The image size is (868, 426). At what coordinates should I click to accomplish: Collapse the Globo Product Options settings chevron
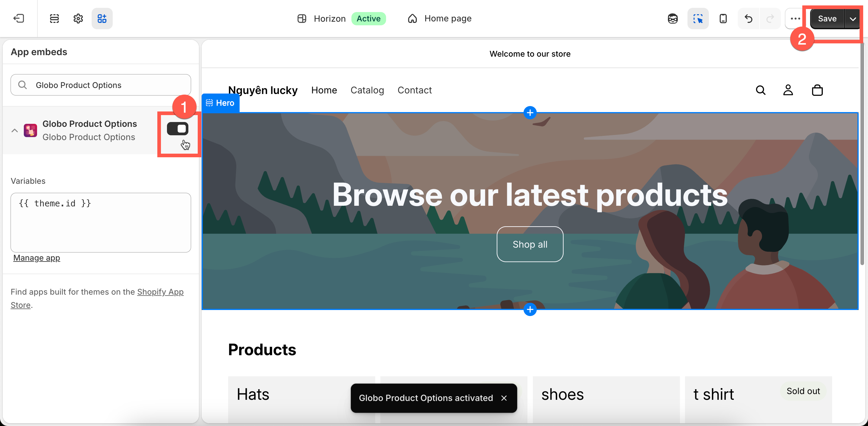click(x=14, y=130)
